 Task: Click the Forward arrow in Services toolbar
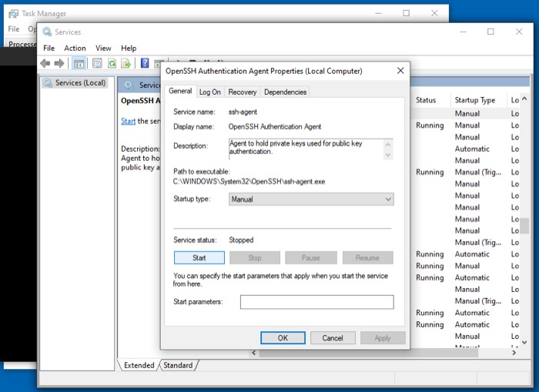(59, 63)
